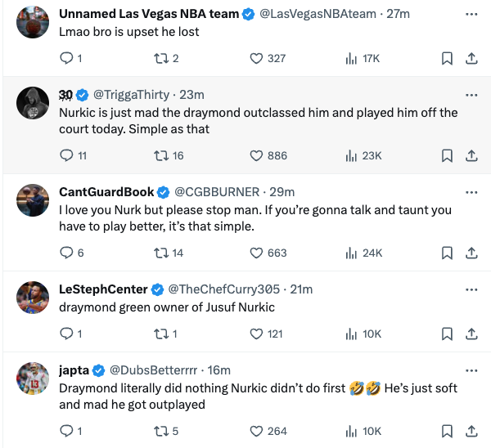Viewport: 491px width, 448px height.
Task: Bookmark the japta tweet
Action: click(448, 431)
